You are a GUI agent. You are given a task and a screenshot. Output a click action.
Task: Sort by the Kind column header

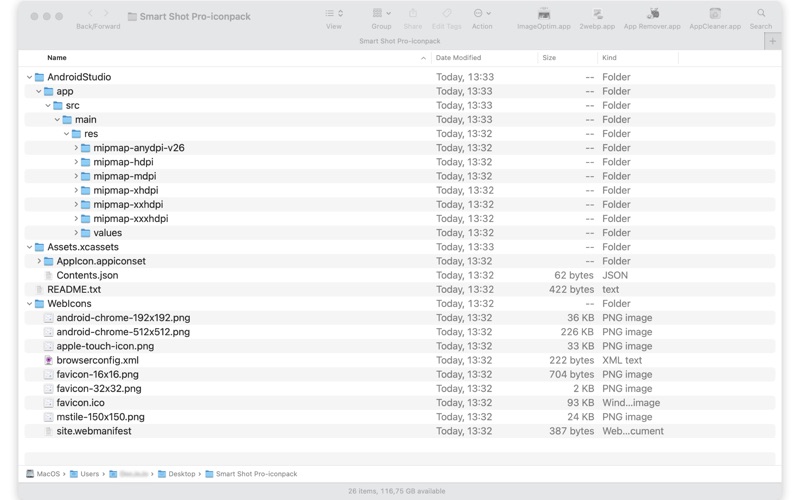click(x=609, y=58)
